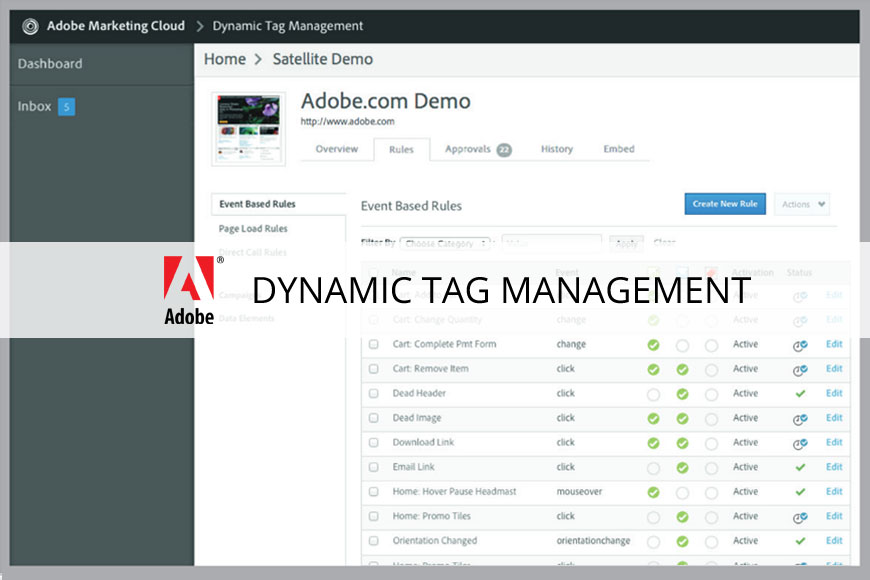The width and height of the screenshot is (870, 580).
Task: Click Edit for Cart: Complete Pmt Form
Action: [834, 344]
